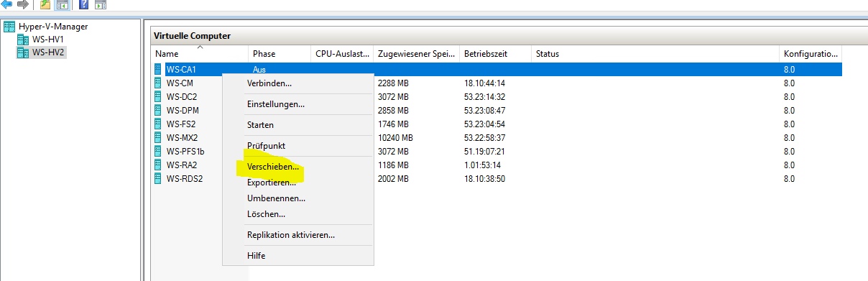Click the 1186 MB memory value
The height and width of the screenshot is (281, 868).
pos(393,165)
